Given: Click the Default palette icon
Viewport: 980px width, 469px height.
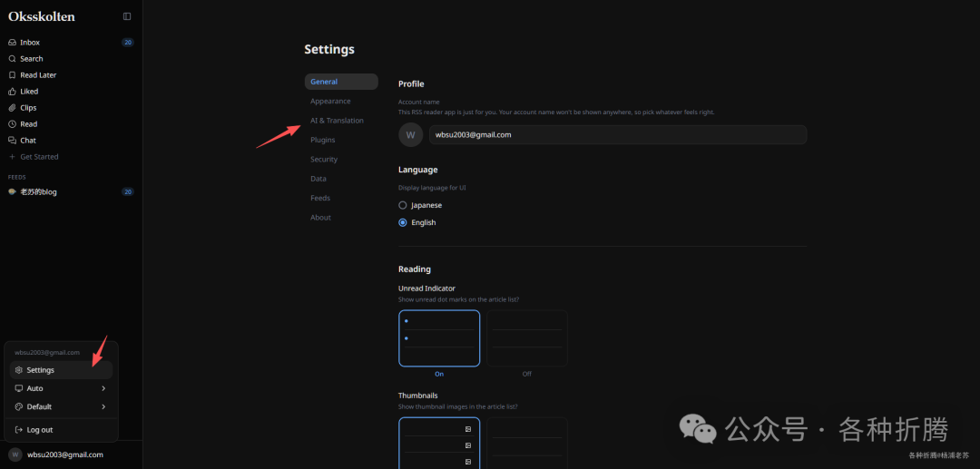Looking at the screenshot, I should coord(19,406).
